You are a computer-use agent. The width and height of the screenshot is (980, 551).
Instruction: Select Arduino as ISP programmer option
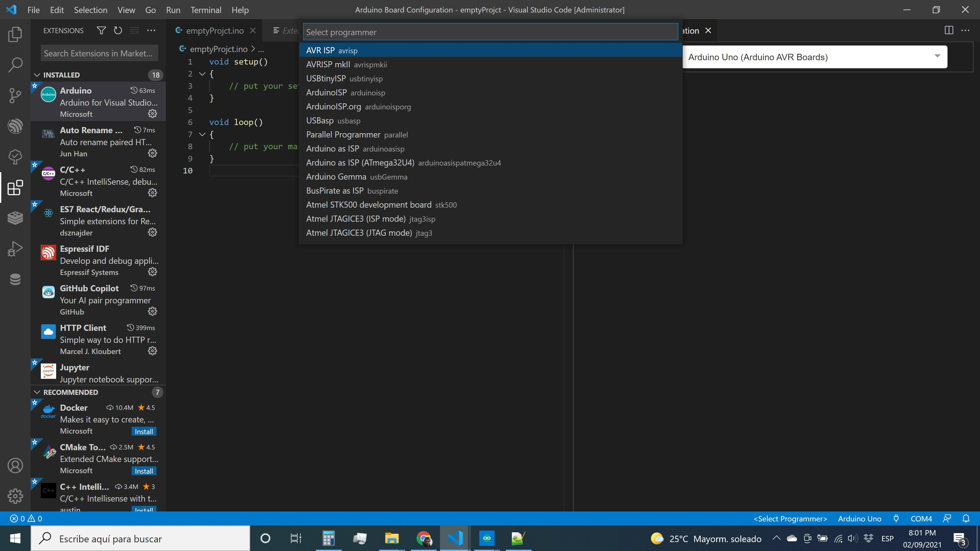333,149
